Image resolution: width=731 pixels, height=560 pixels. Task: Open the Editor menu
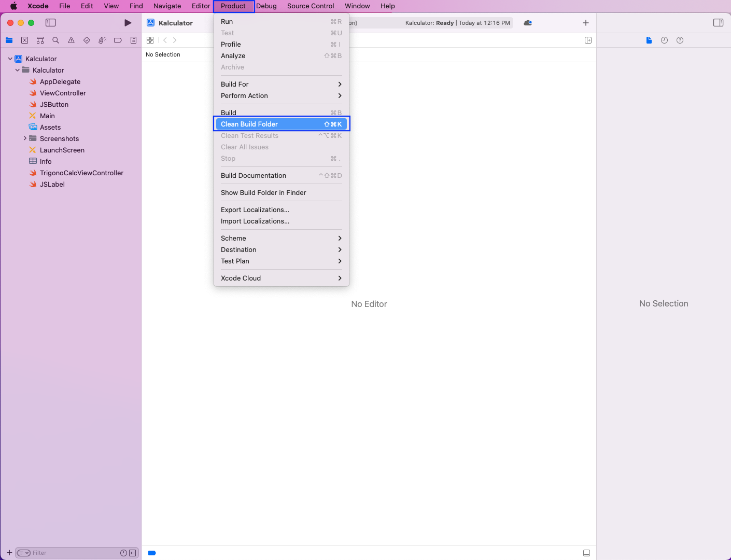click(201, 6)
